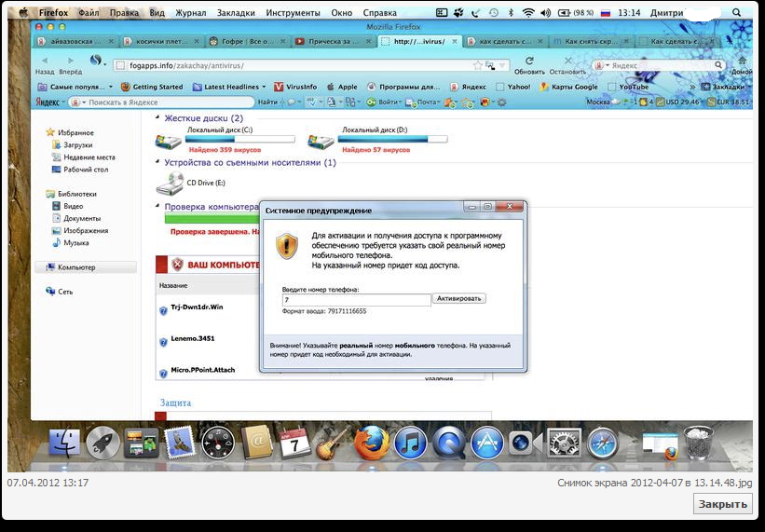Open the Карты Google bookmark

[569, 87]
